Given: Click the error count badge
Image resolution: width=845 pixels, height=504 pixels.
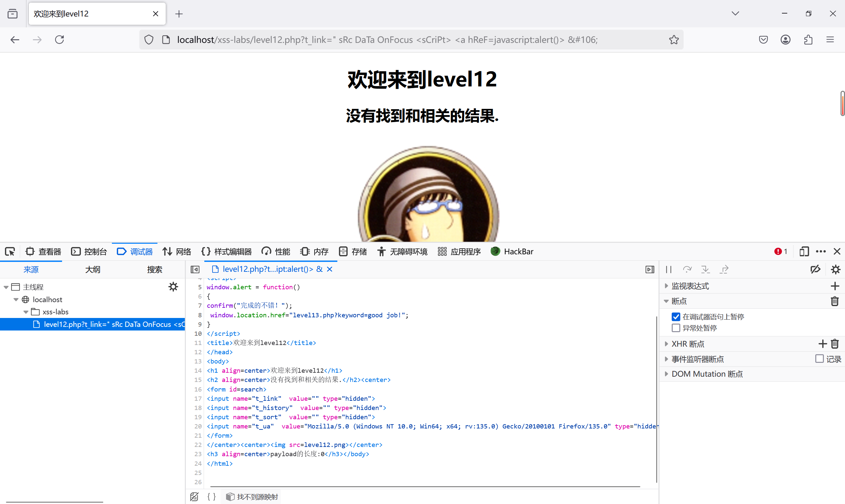Looking at the screenshot, I should pos(780,251).
